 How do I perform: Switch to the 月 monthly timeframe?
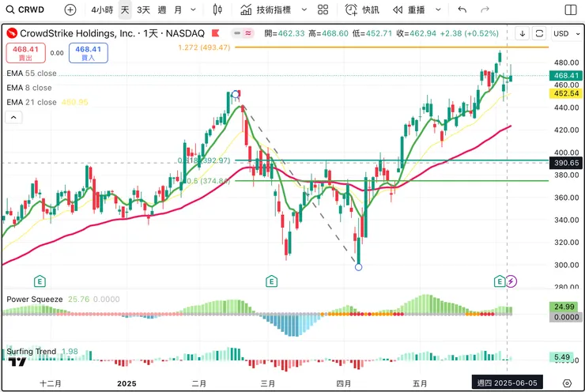178,9
